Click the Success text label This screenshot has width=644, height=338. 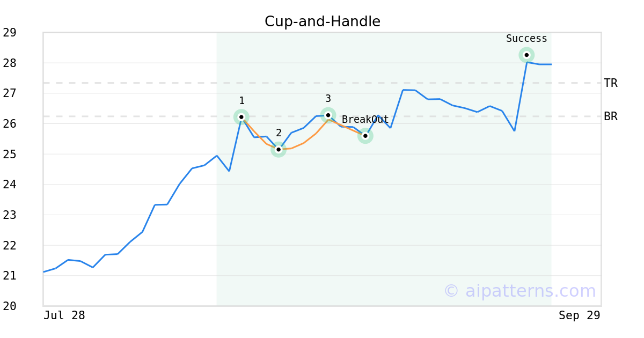[x=526, y=39]
